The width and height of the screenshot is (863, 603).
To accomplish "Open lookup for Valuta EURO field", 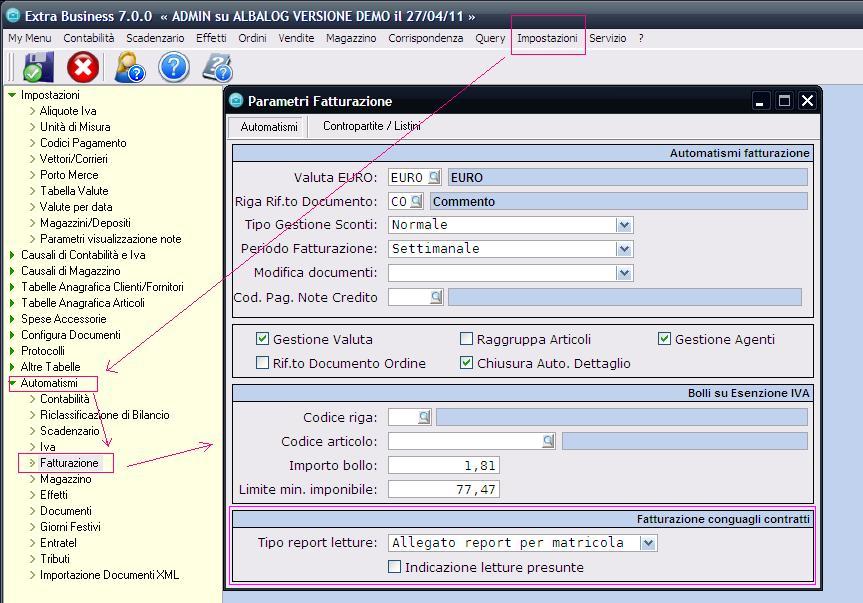I will [x=434, y=177].
